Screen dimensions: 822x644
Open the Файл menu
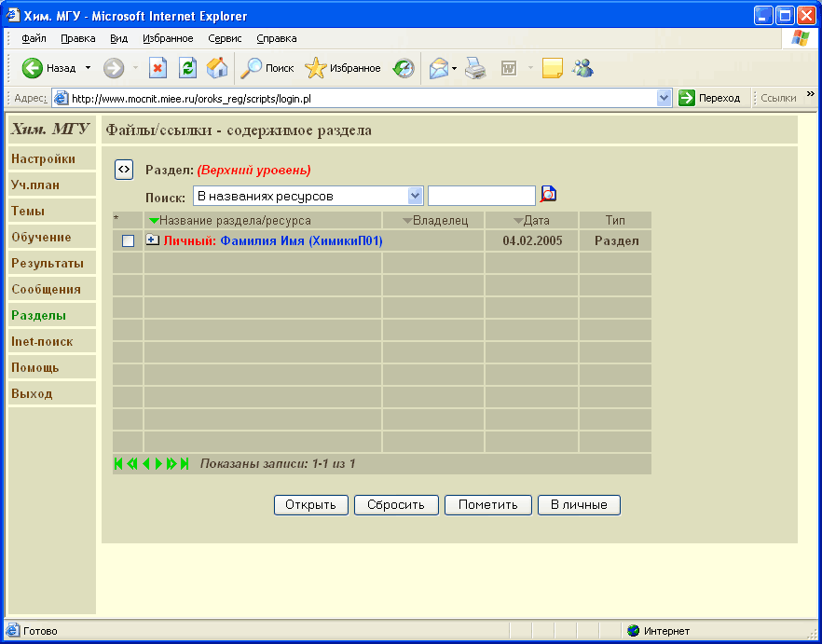34,38
